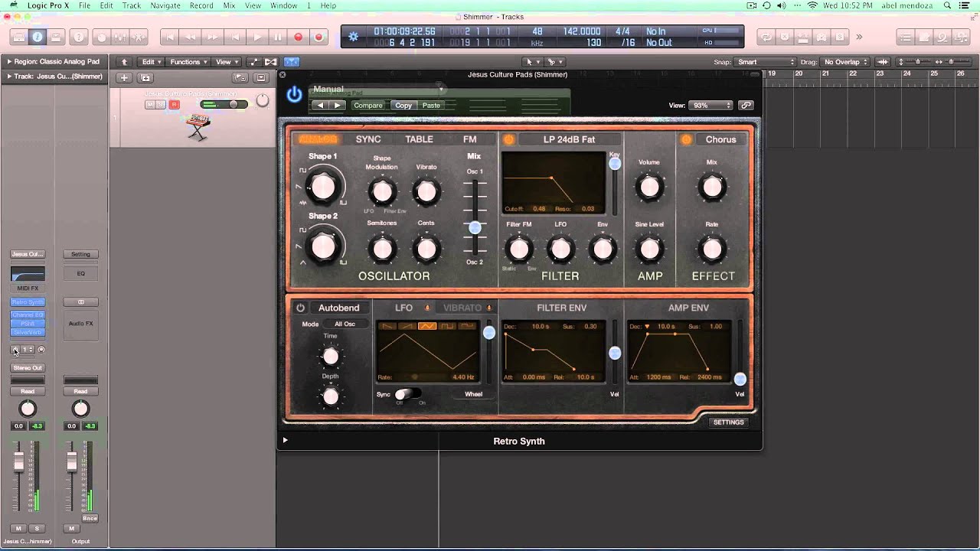
Task: Toggle the Inspector info icon
Action: pos(37,37)
